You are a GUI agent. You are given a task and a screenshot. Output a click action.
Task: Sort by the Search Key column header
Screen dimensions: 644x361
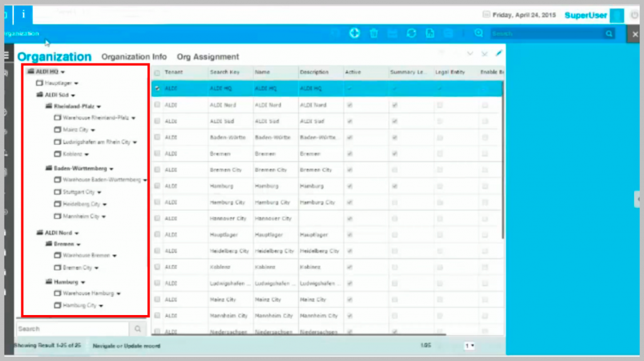point(225,72)
